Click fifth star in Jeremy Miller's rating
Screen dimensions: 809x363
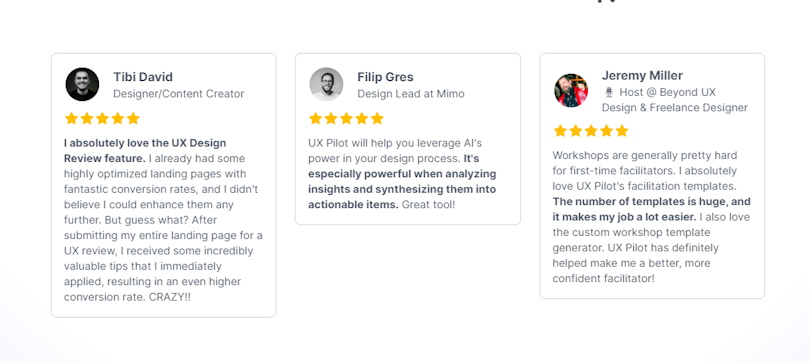[622, 131]
